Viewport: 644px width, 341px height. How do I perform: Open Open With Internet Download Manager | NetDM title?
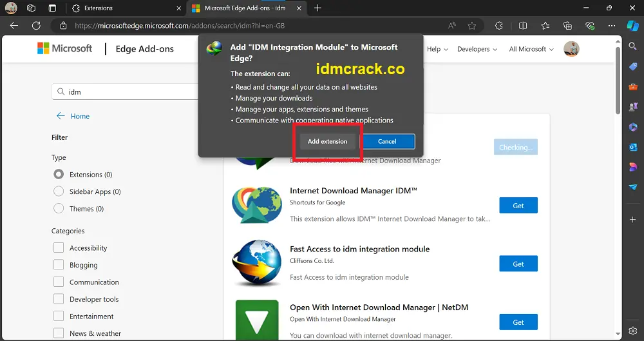pyautogui.click(x=379, y=307)
